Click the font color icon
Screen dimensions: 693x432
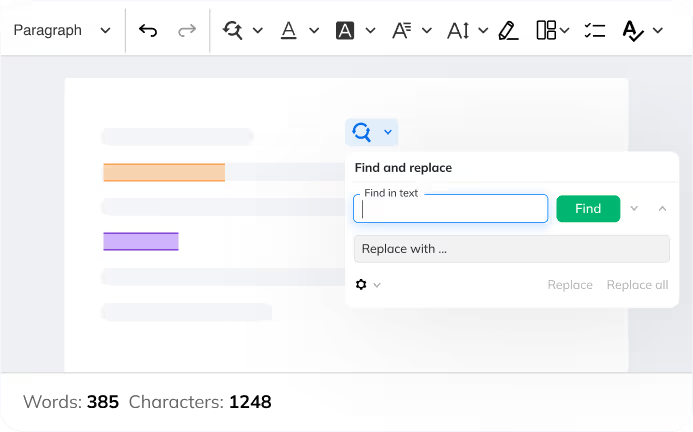(x=289, y=30)
